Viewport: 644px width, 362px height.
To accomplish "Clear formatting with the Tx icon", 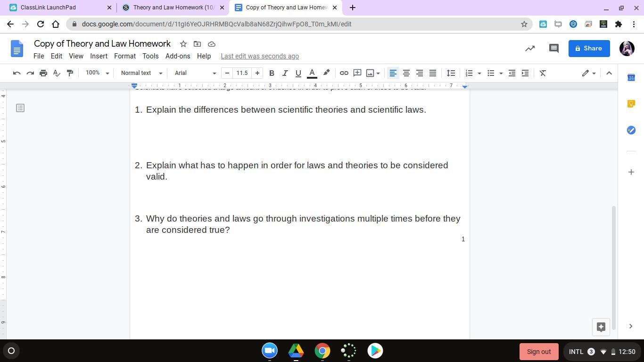I will [x=543, y=73].
